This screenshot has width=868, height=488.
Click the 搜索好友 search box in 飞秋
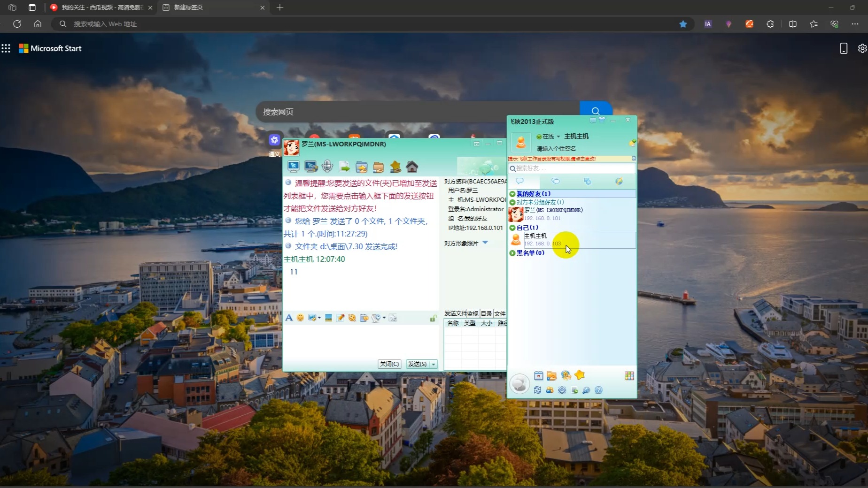(572, 168)
